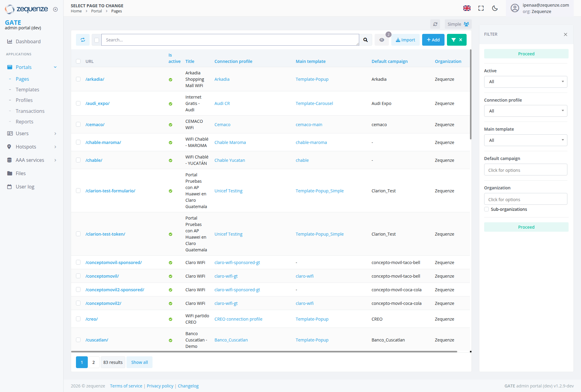Image resolution: width=581 pixels, height=392 pixels.
Task: Open the Hotspots section
Action: click(x=26, y=147)
